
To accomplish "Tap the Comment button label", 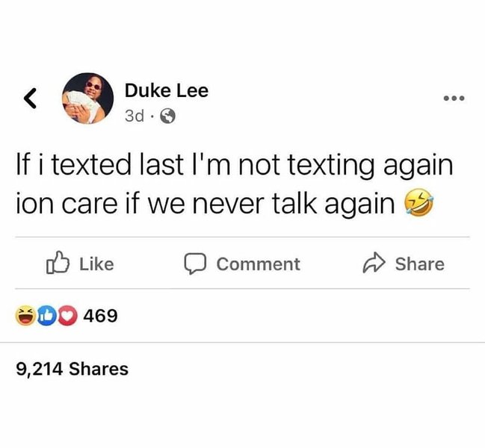I will click(259, 264).
